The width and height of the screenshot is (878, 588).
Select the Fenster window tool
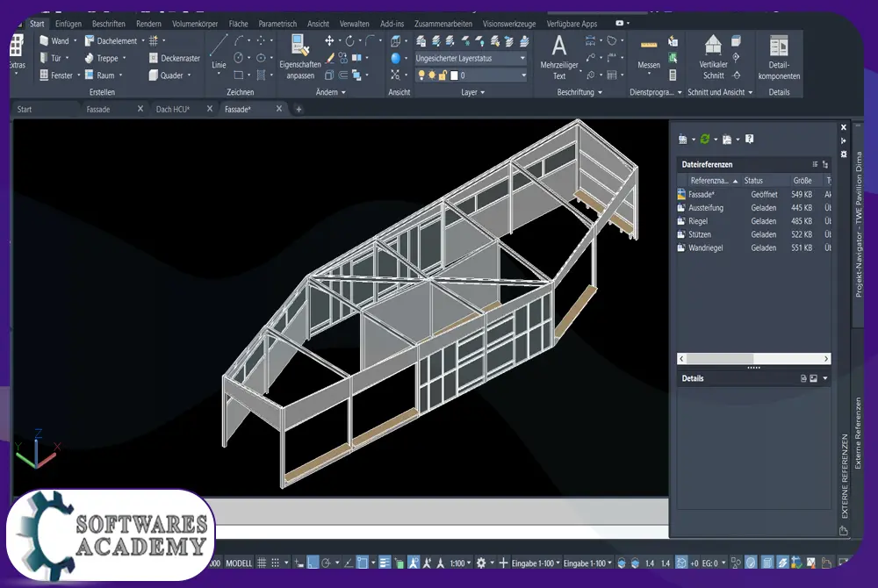(56, 75)
